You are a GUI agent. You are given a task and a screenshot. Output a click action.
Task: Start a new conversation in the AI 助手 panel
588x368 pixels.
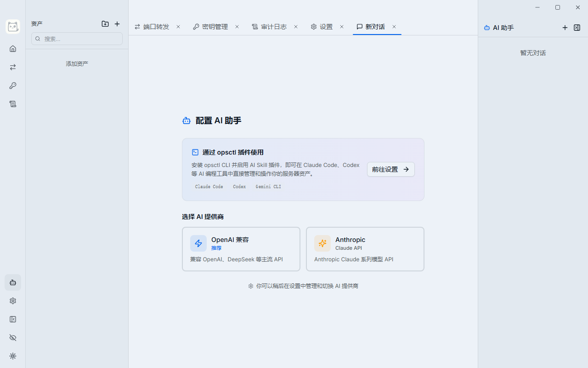(x=565, y=28)
